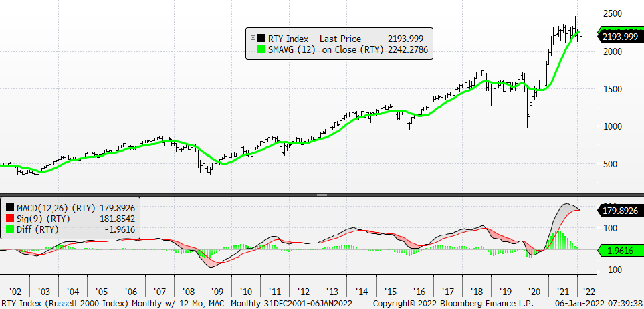Click the '15 year label on time axis
The height and width of the screenshot is (309, 644).
[x=390, y=292]
